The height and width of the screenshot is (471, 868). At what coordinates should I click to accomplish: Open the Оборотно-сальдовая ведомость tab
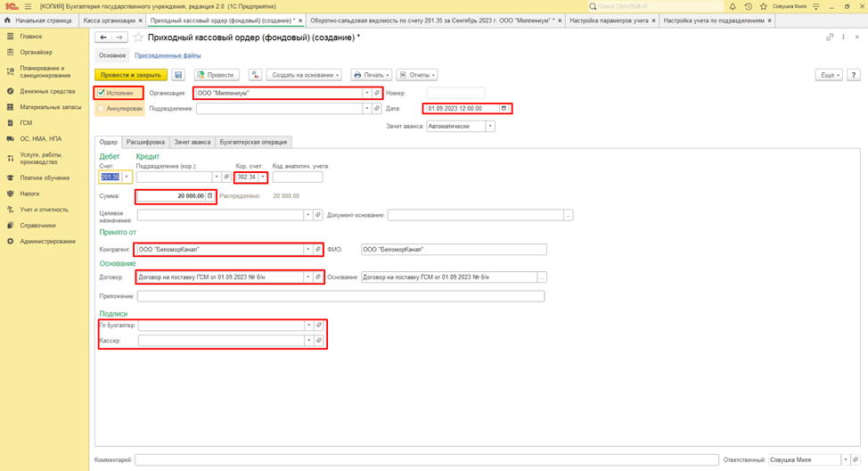[x=430, y=21]
